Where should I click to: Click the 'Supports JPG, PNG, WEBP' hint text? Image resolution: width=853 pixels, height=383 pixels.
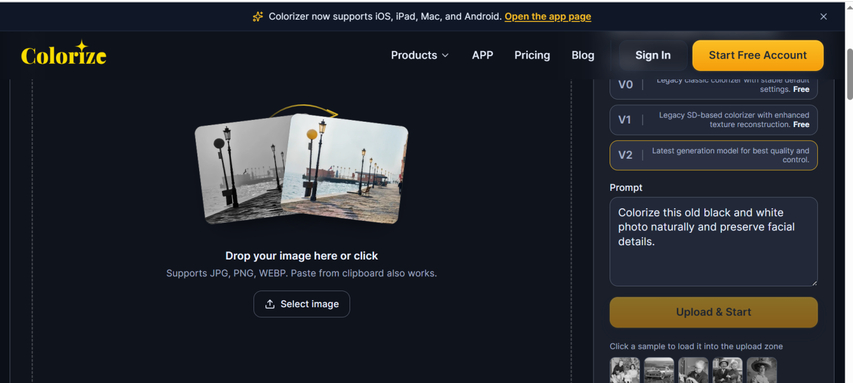click(x=301, y=273)
